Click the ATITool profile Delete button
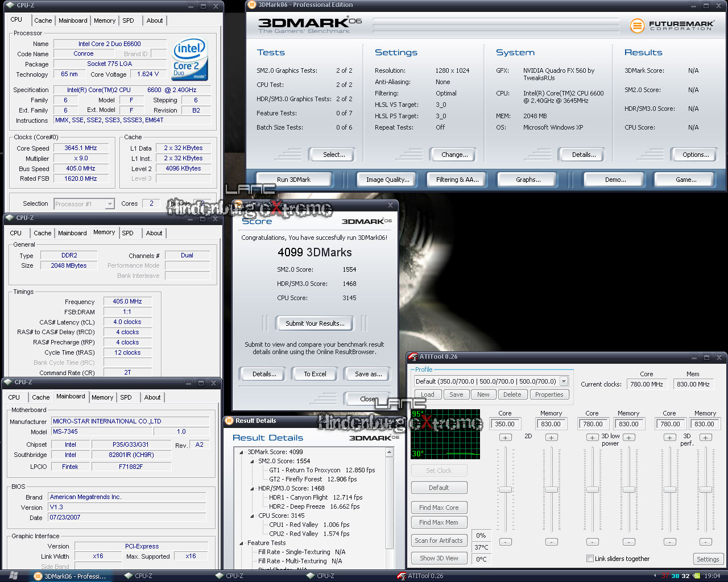 coord(512,394)
